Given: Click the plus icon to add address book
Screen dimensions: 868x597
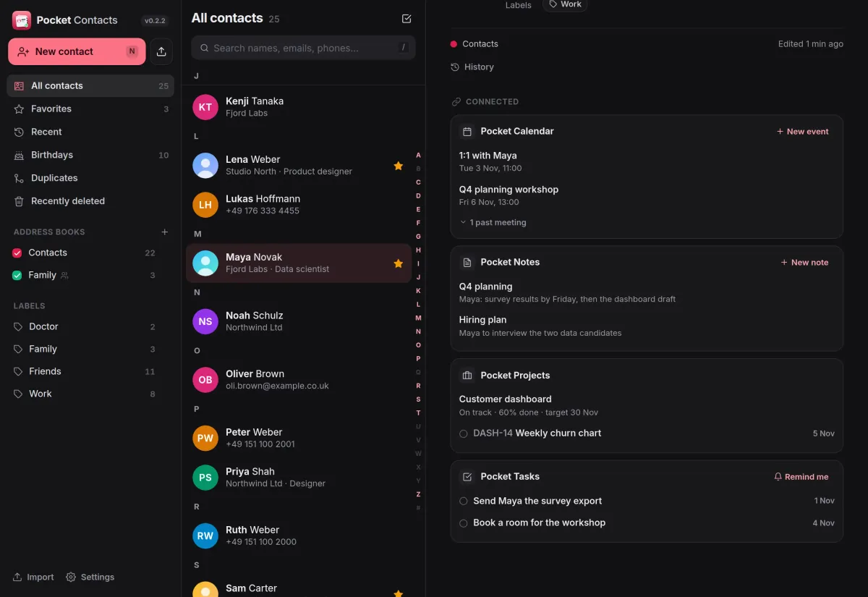Looking at the screenshot, I should (x=165, y=232).
